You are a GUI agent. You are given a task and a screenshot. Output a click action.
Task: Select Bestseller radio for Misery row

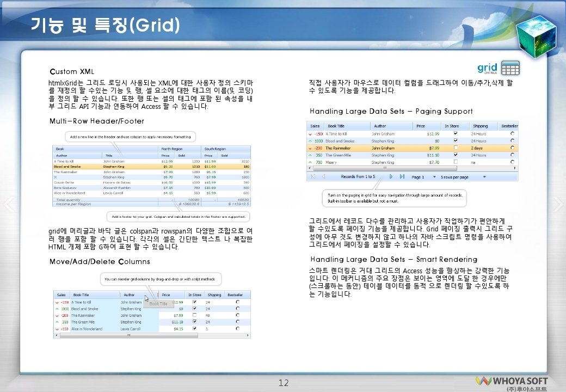point(512,162)
